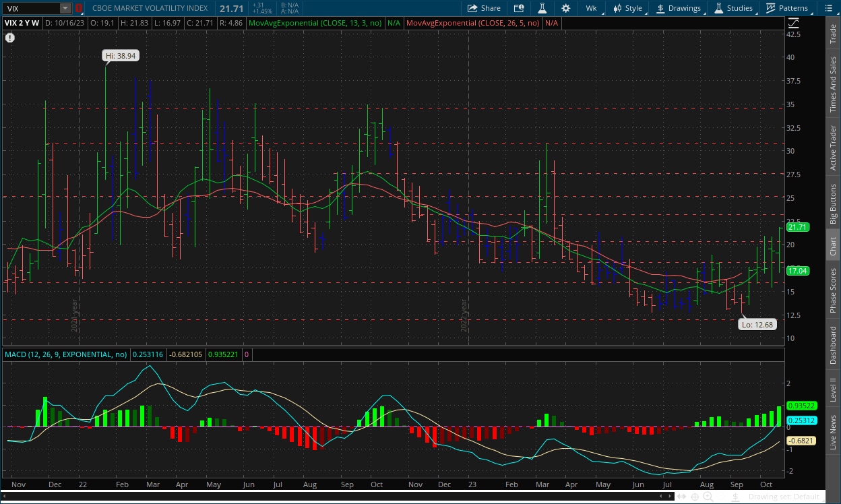Click the expand time axis icon
The image size is (841, 504).
point(683,497)
